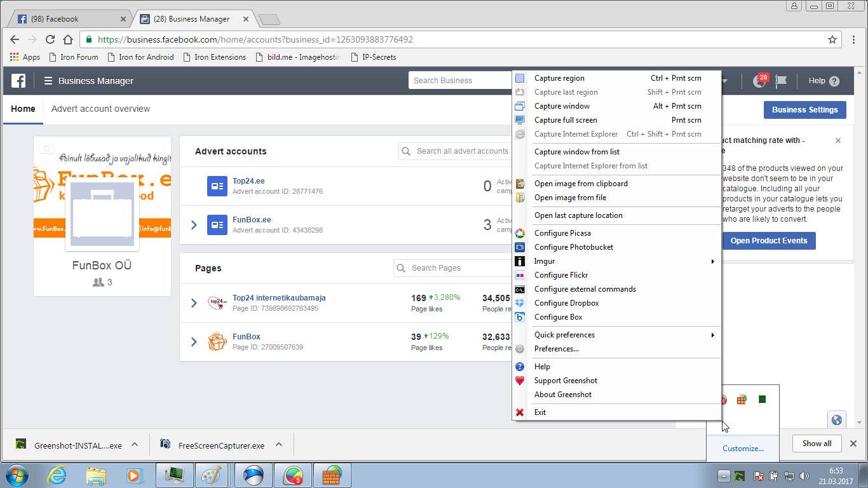
Task: Open the Iron Forum bookmark
Action: click(74, 57)
